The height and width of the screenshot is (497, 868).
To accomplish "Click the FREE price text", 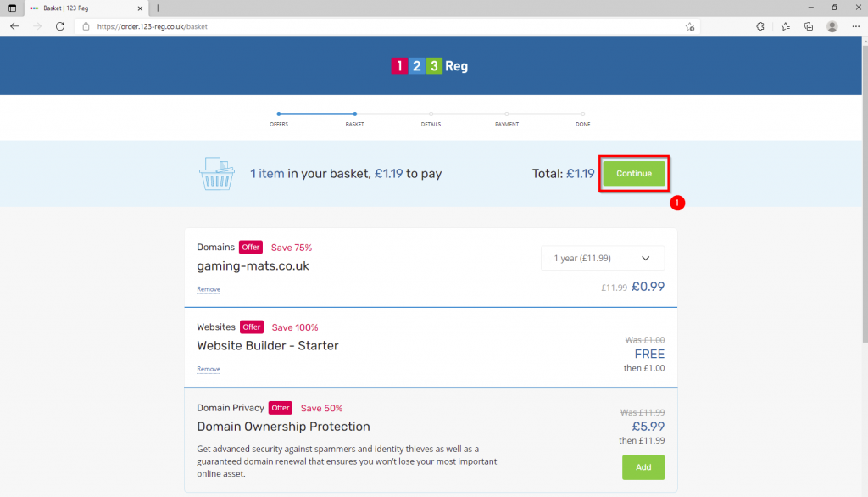I will pos(649,354).
